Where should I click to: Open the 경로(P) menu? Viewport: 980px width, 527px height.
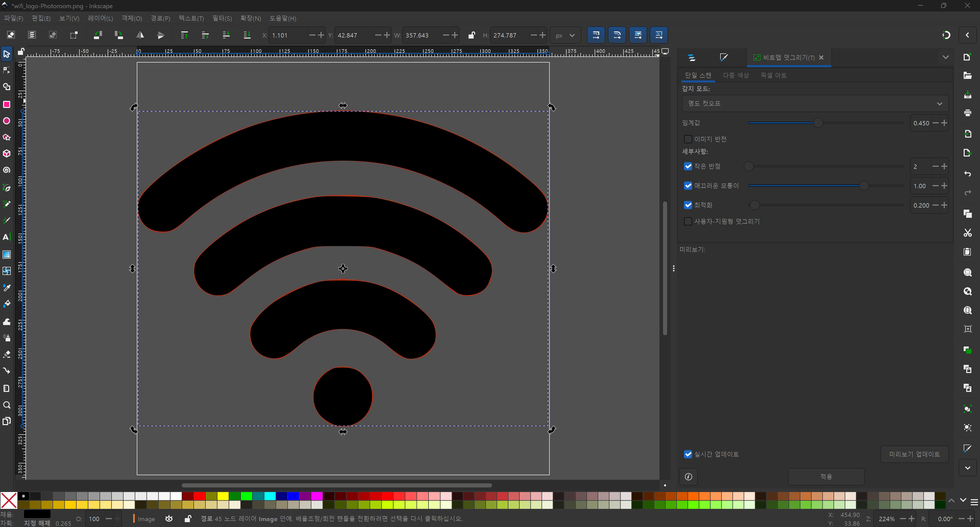click(x=160, y=18)
